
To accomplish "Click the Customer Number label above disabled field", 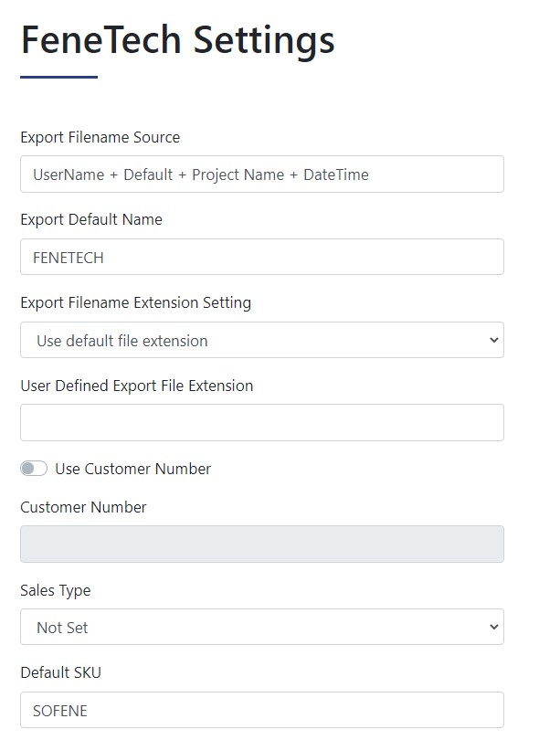I will coord(83,507).
